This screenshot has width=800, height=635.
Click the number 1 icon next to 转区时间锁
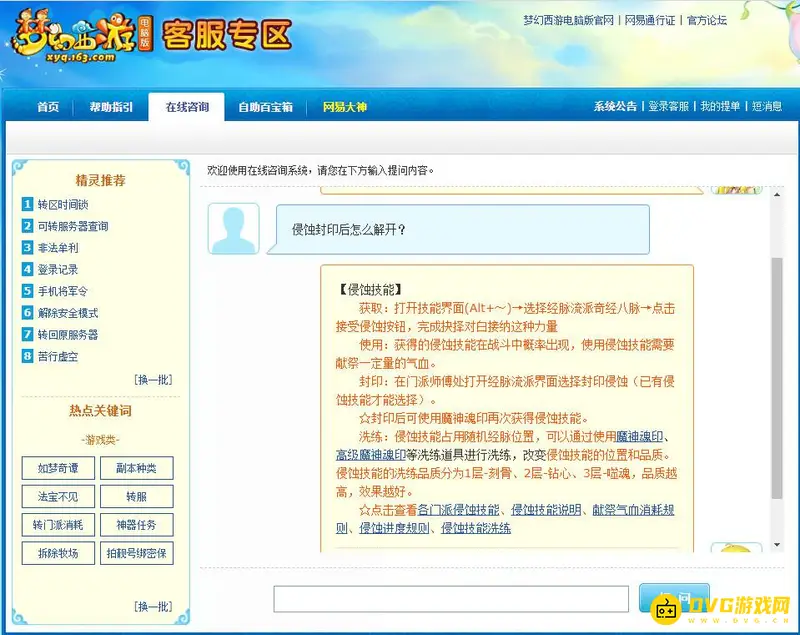click(27, 205)
